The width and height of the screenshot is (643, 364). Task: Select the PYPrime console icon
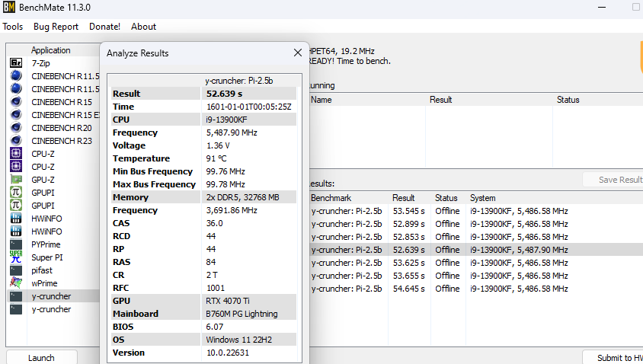coord(16,244)
